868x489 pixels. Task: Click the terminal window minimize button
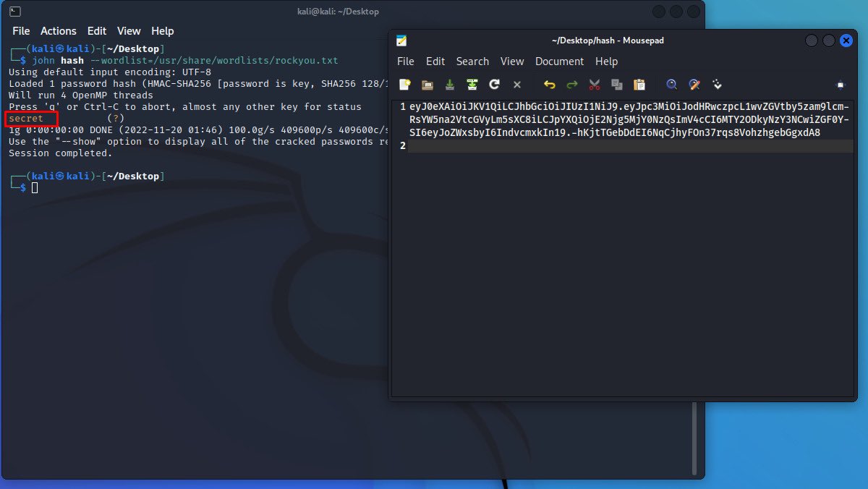tap(659, 12)
